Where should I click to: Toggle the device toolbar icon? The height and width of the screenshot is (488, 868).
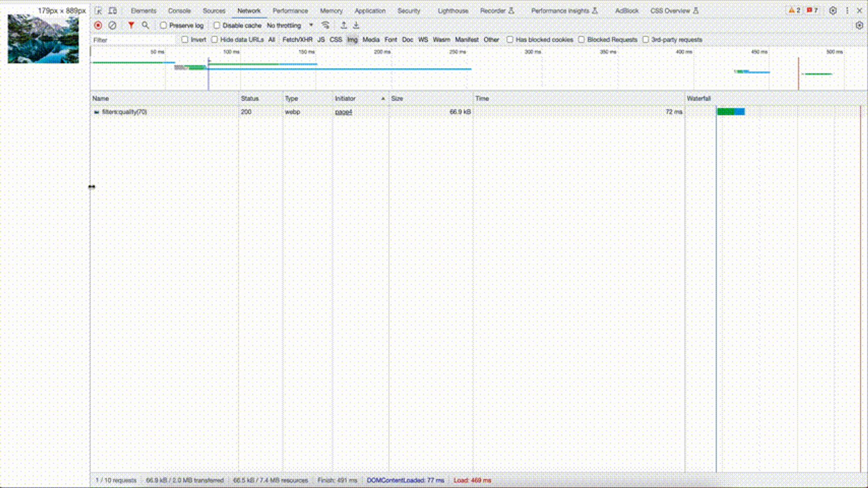112,11
